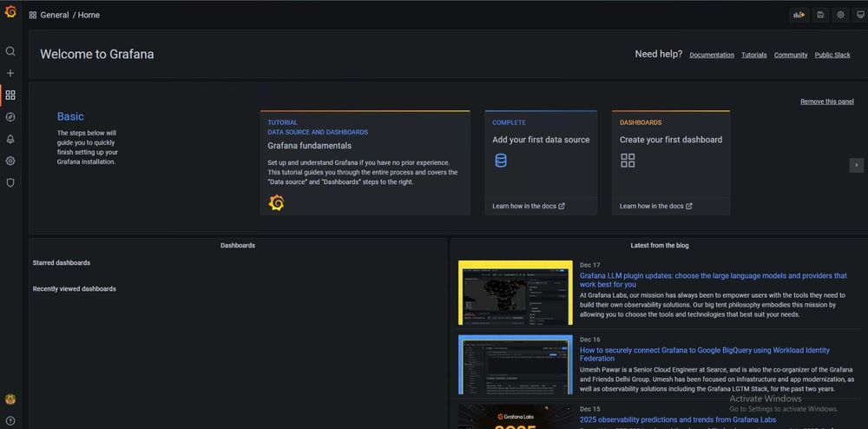This screenshot has width=868, height=429.
Task: Click the Dashboards panel title
Action: coord(238,245)
